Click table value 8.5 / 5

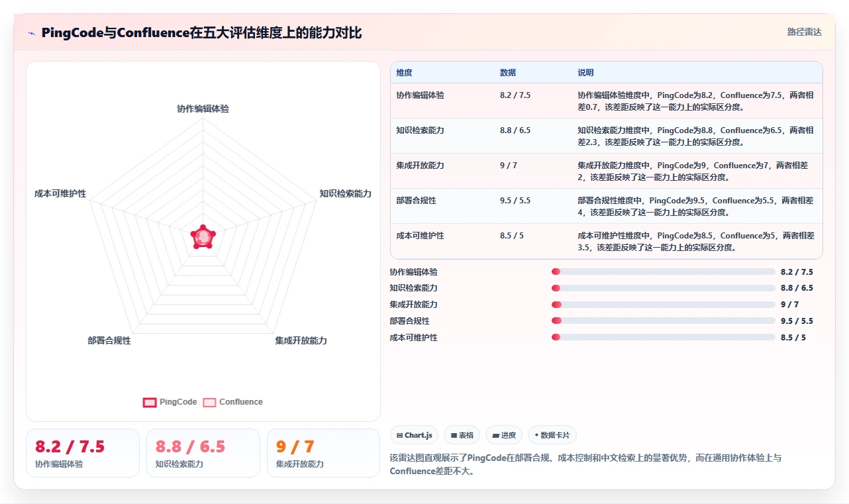pyautogui.click(x=512, y=236)
